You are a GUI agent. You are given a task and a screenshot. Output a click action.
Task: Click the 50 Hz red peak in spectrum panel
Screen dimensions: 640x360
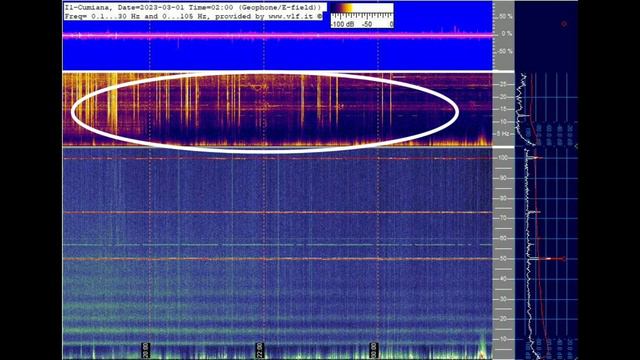pyautogui.click(x=551, y=258)
